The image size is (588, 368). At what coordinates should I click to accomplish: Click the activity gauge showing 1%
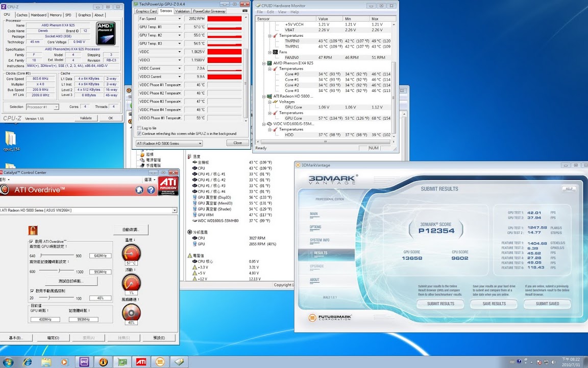click(x=131, y=283)
